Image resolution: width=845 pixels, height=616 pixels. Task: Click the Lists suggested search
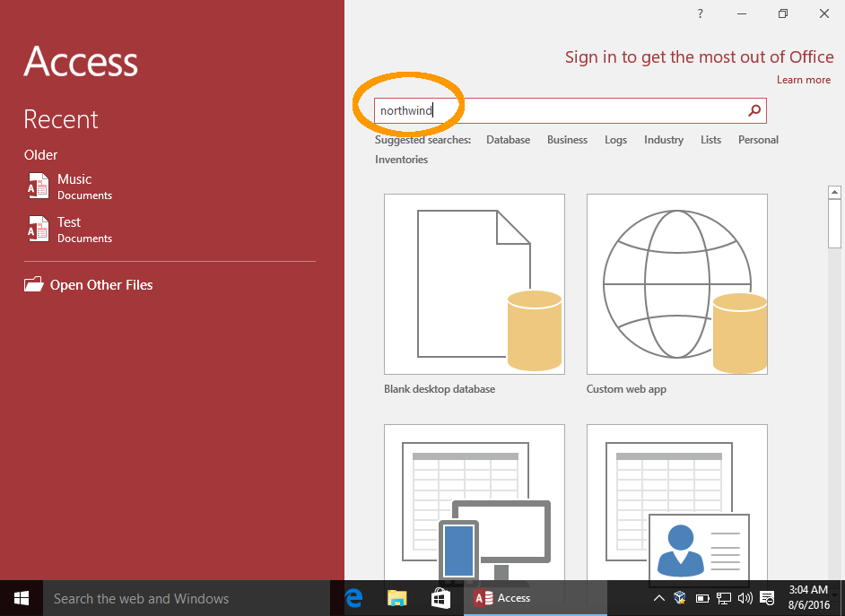coord(710,140)
